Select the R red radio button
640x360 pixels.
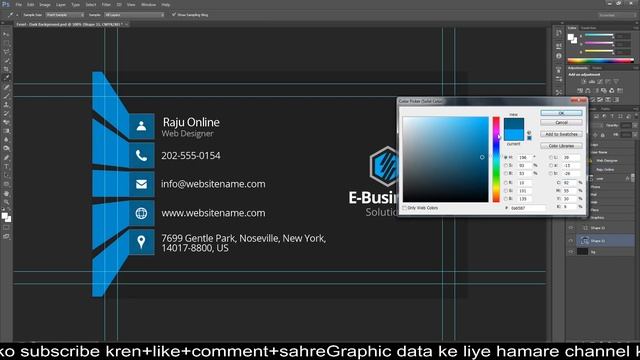coord(506,183)
